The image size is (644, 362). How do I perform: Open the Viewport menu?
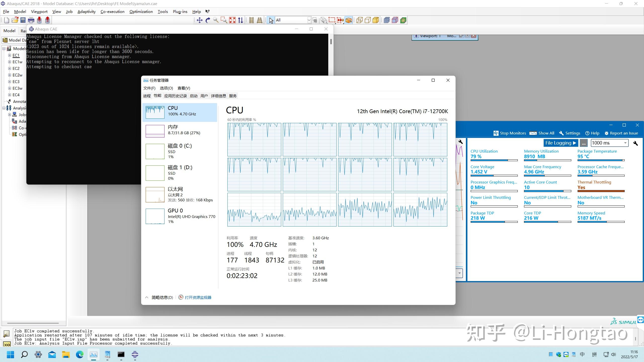tap(39, 12)
